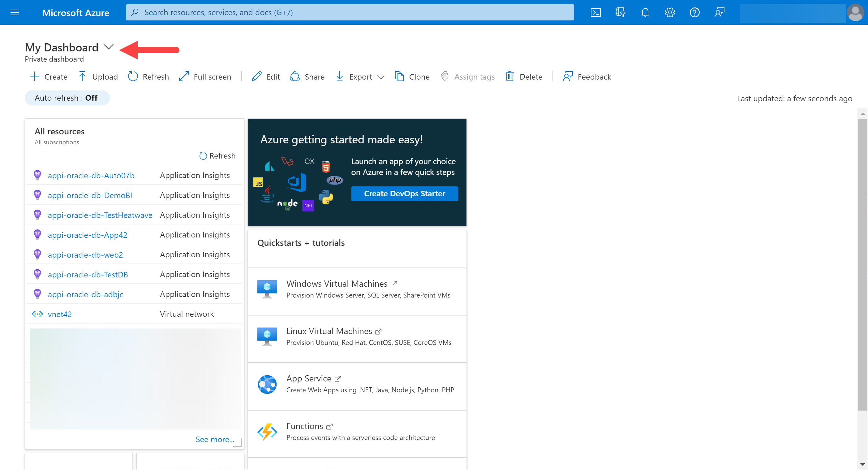Open the appi-oracle-db-TestDB resource
The height and width of the screenshot is (470, 868).
pyautogui.click(x=88, y=274)
